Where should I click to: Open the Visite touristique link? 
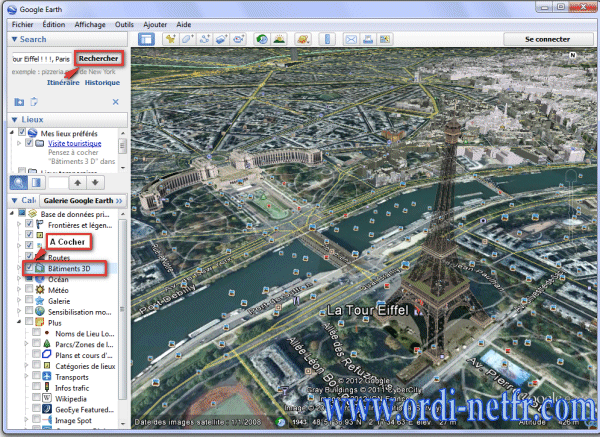pos(75,143)
